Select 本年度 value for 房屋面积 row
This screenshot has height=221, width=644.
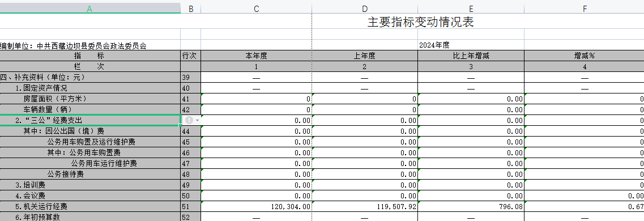[256, 99]
